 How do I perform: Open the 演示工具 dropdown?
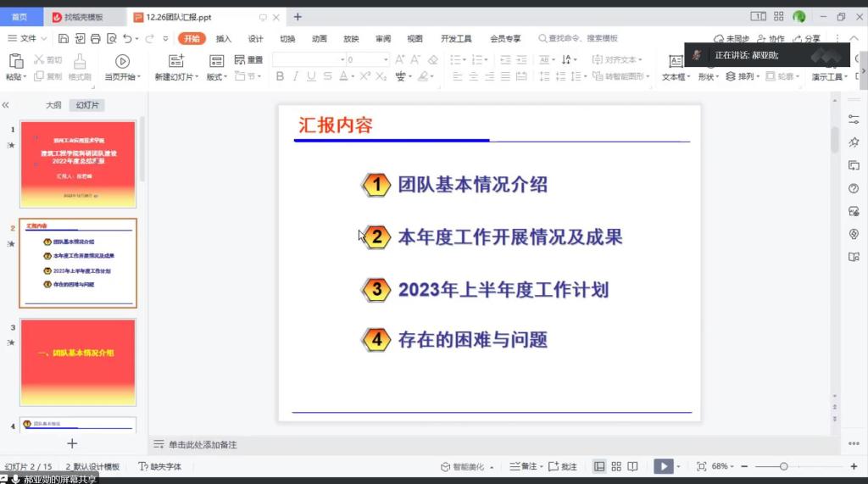(829, 76)
